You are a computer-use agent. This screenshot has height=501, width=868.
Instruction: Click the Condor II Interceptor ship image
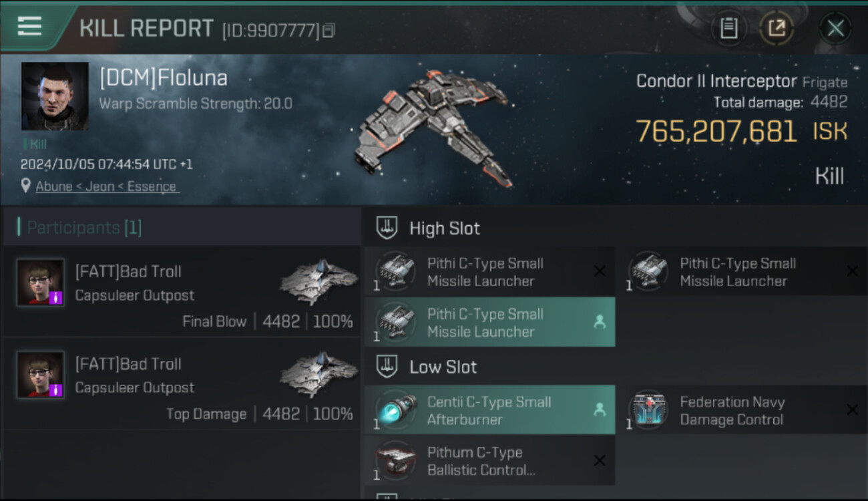tap(434, 127)
